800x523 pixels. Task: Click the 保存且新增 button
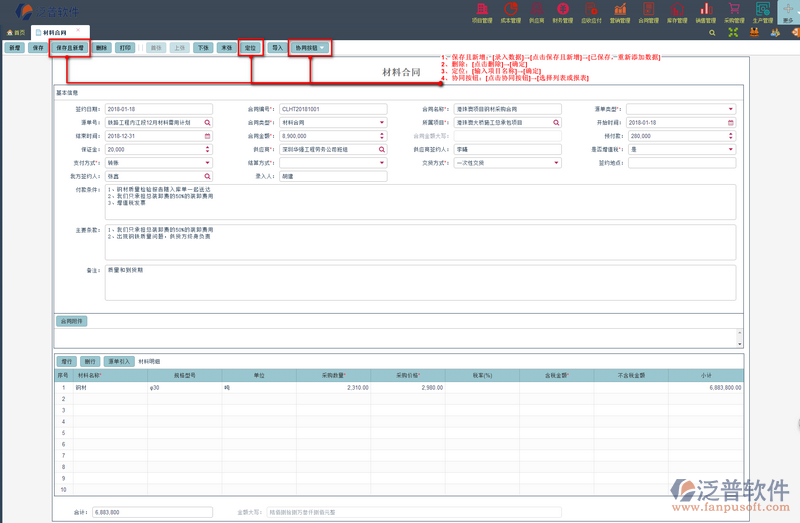coord(70,47)
